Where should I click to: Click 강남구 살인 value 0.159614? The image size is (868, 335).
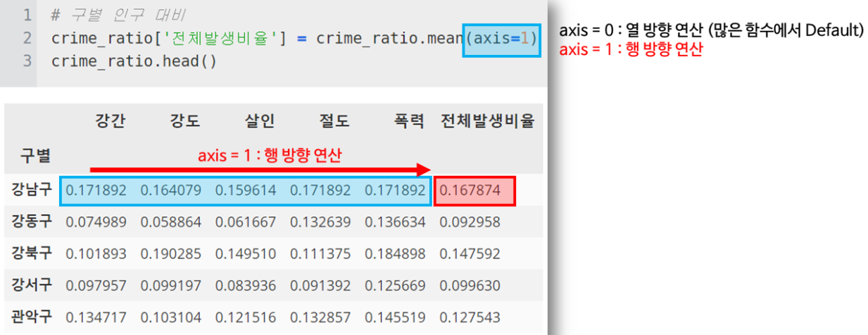[x=246, y=191]
